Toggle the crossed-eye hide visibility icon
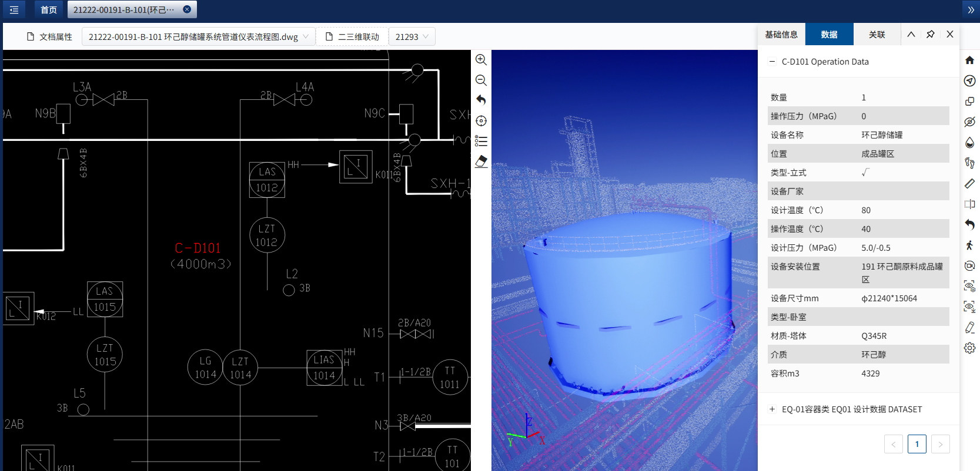This screenshot has width=980, height=471. pyautogui.click(x=969, y=122)
